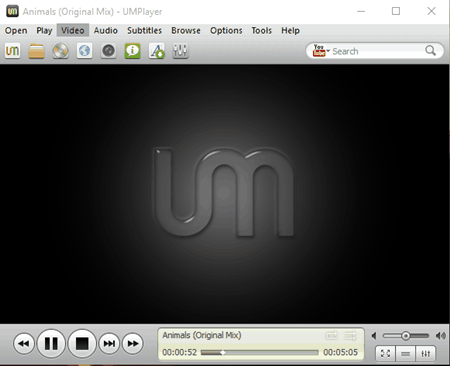The height and width of the screenshot is (366, 450).
Task: Rewind playback with the rewind button
Action: 24,343
